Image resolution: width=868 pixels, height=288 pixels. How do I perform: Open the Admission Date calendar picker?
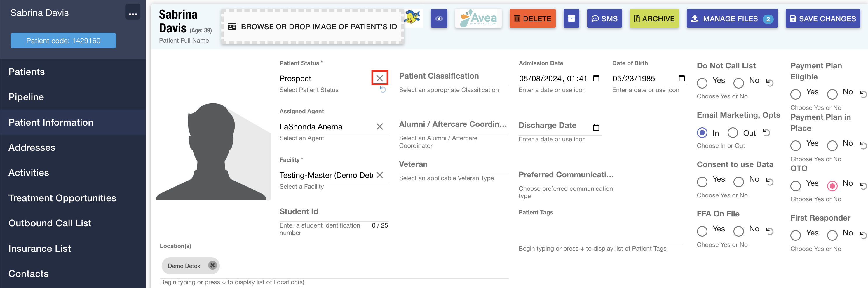[x=596, y=78]
